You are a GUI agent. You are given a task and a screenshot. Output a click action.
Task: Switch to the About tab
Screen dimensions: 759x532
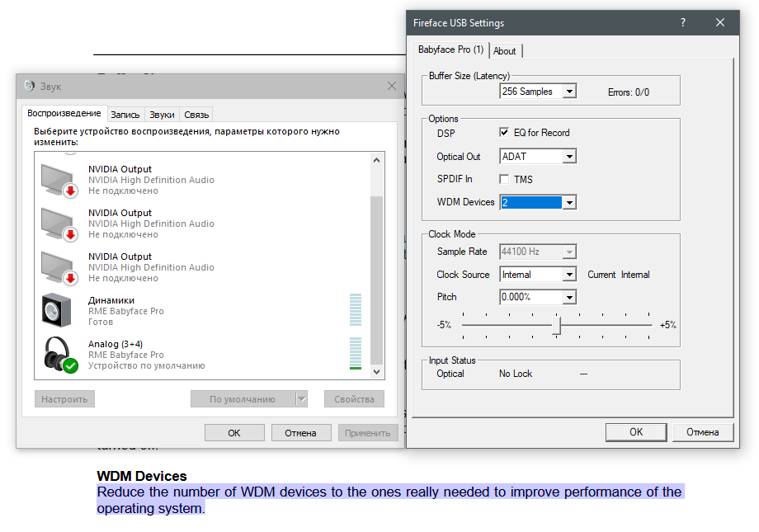click(x=504, y=51)
